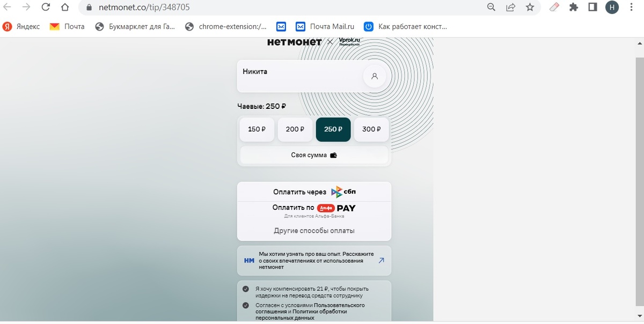The height and width of the screenshot is (324, 644).
Task: Open the zoom magnifier icon in address bar
Action: click(491, 8)
